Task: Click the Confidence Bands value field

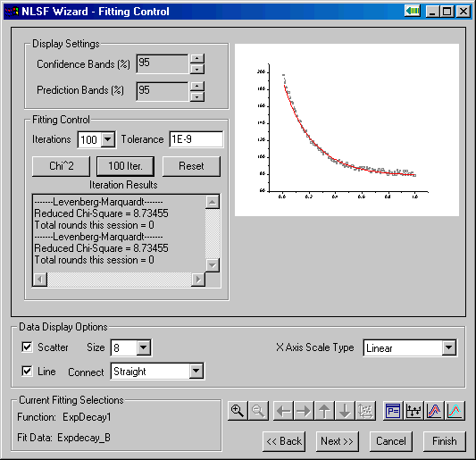Action: tap(163, 63)
